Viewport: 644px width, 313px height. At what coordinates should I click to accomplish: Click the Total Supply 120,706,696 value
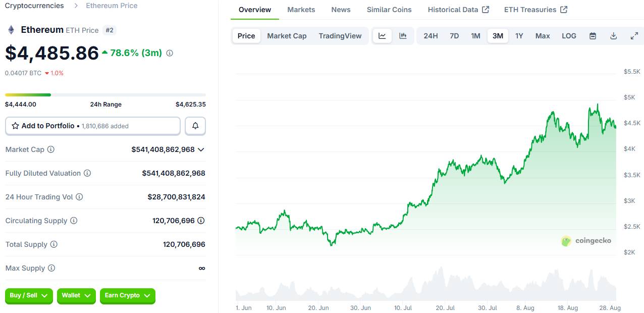tap(184, 244)
